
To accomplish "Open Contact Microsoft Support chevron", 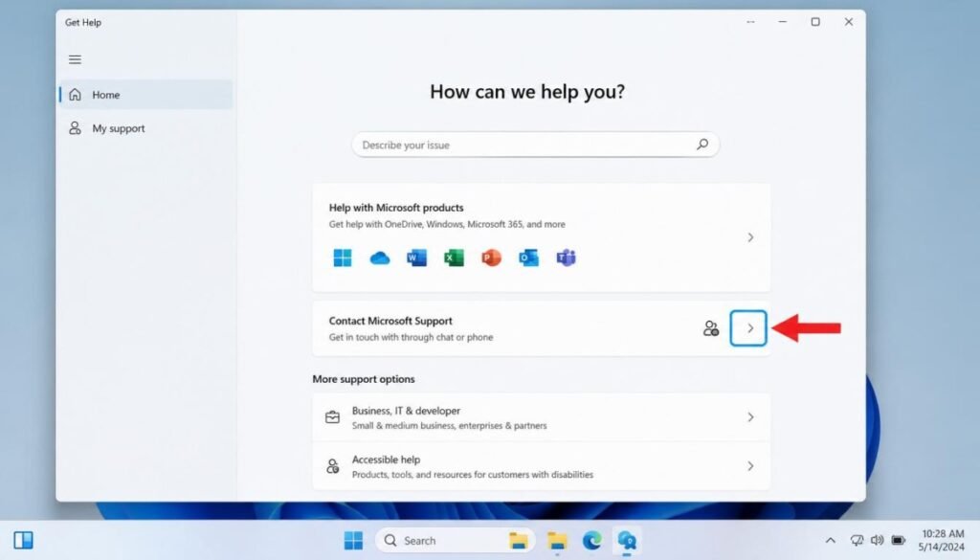I will click(748, 328).
